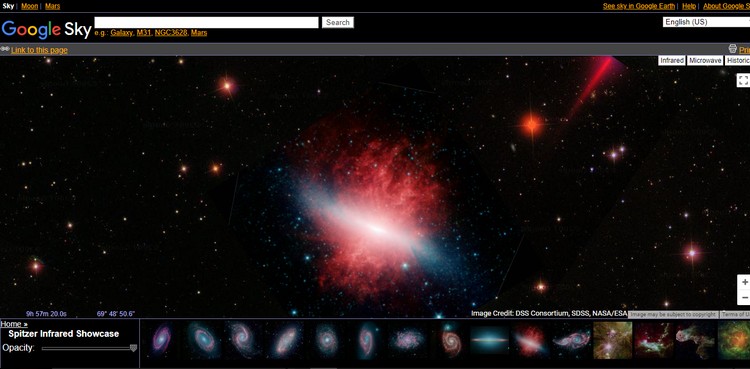Toggle the Historical overlay button
Viewport: 750px width, 369px height.
(738, 61)
